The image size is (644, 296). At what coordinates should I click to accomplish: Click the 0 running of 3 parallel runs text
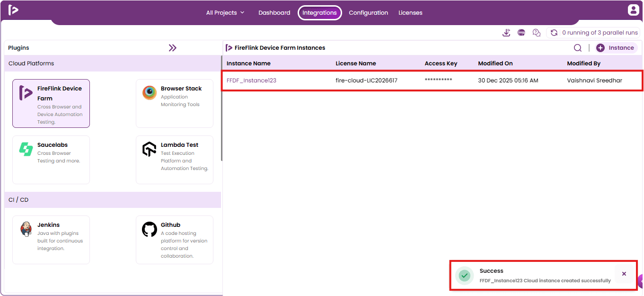pyautogui.click(x=600, y=33)
